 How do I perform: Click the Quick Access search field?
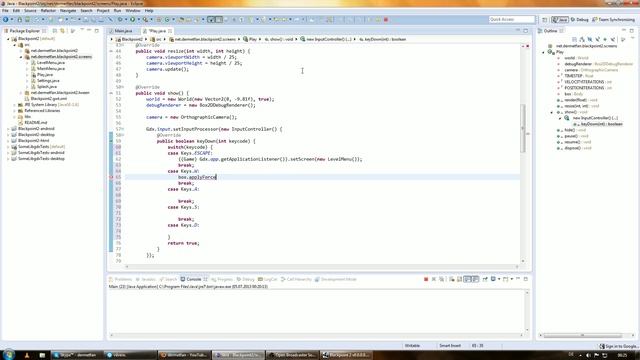(511, 20)
